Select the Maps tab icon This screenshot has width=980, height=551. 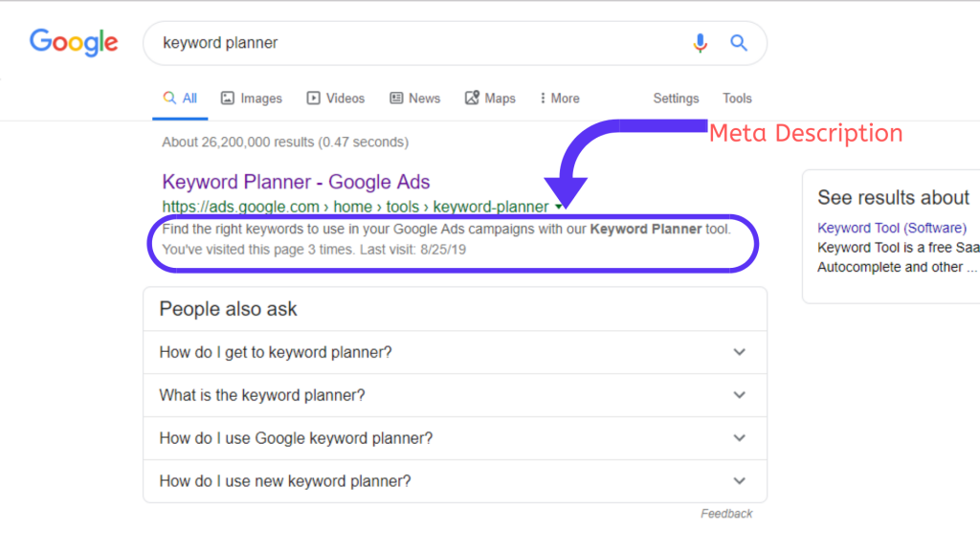coord(472,99)
